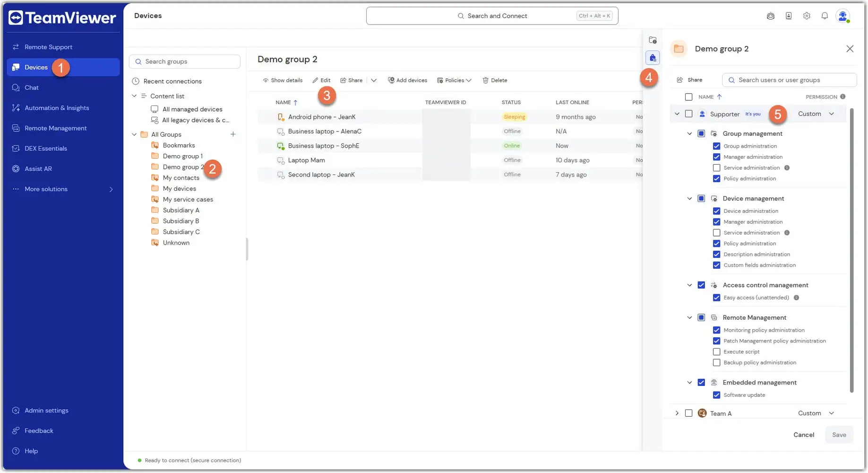The image size is (868, 473).
Task: Close the Demo group 2 panel
Action: pyautogui.click(x=850, y=49)
